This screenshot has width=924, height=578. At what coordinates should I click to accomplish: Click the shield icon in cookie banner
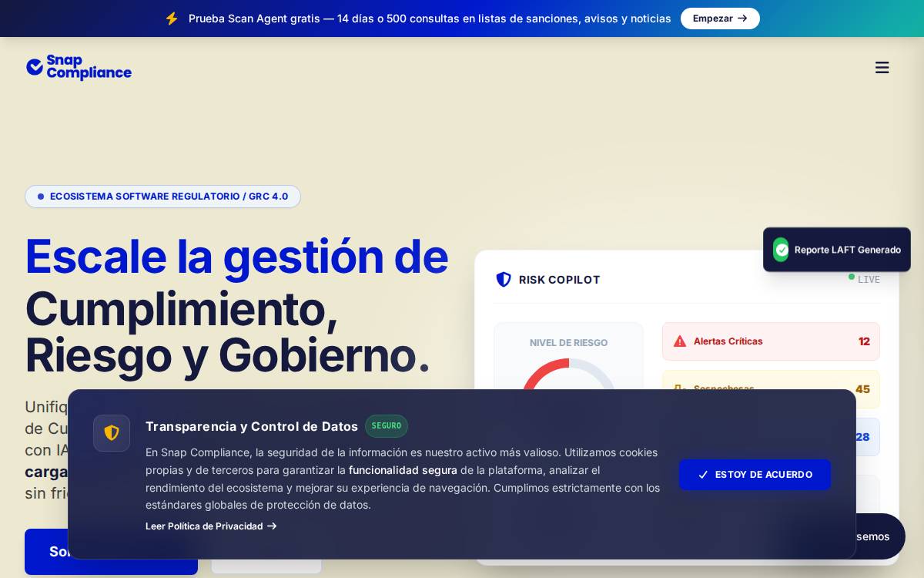click(x=112, y=433)
